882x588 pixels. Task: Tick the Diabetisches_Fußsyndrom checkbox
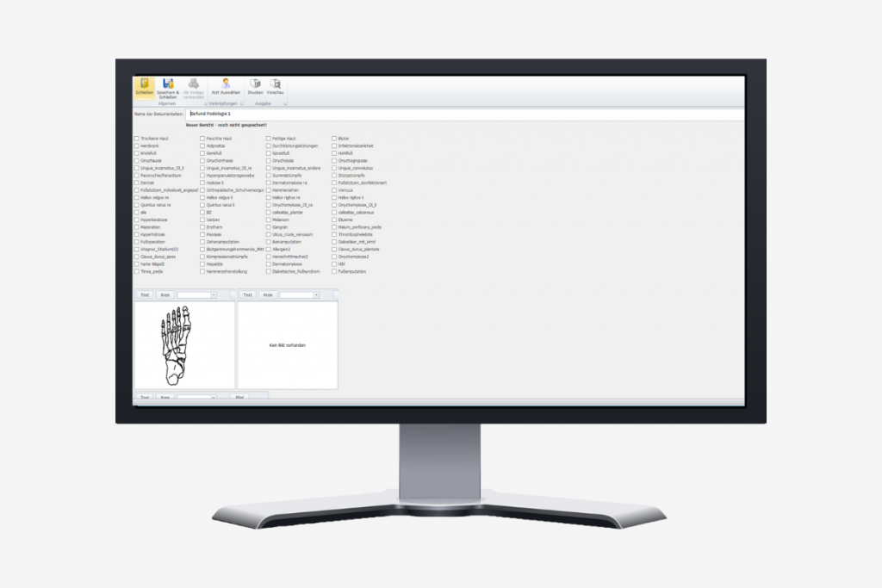click(x=269, y=271)
